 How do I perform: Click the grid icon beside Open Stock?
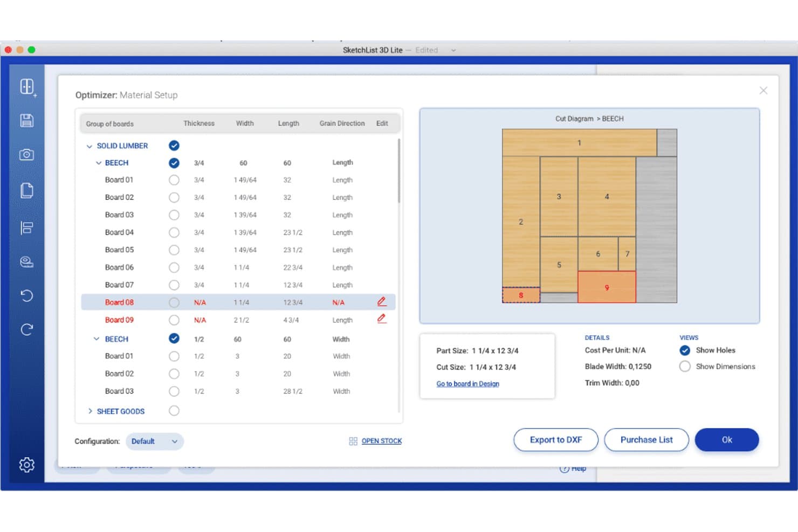(353, 441)
